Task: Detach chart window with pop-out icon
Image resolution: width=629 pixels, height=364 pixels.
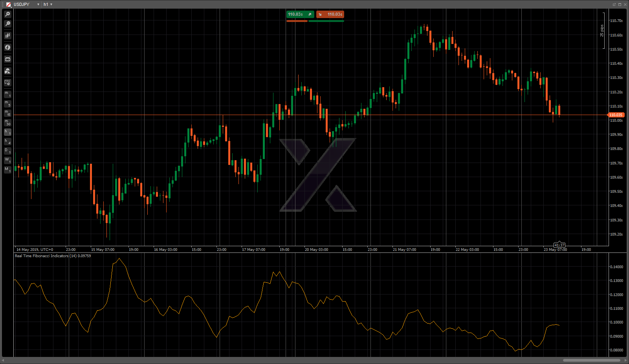Action: [614, 4]
